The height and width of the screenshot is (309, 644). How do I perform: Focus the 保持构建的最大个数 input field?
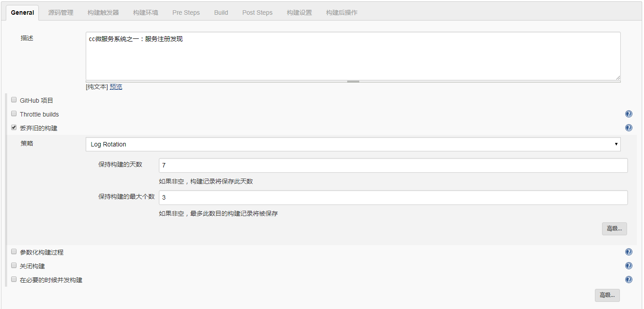[x=393, y=197]
